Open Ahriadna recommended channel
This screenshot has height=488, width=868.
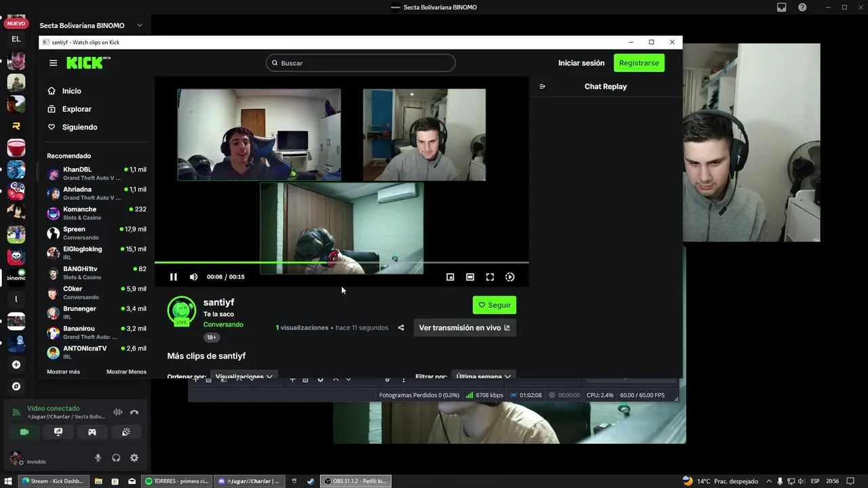tap(96, 193)
